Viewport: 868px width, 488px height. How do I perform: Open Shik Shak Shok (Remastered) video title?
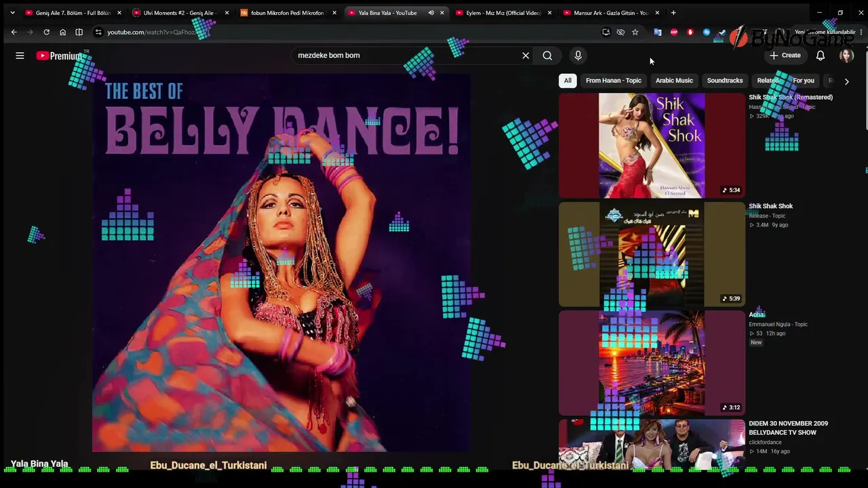(791, 98)
